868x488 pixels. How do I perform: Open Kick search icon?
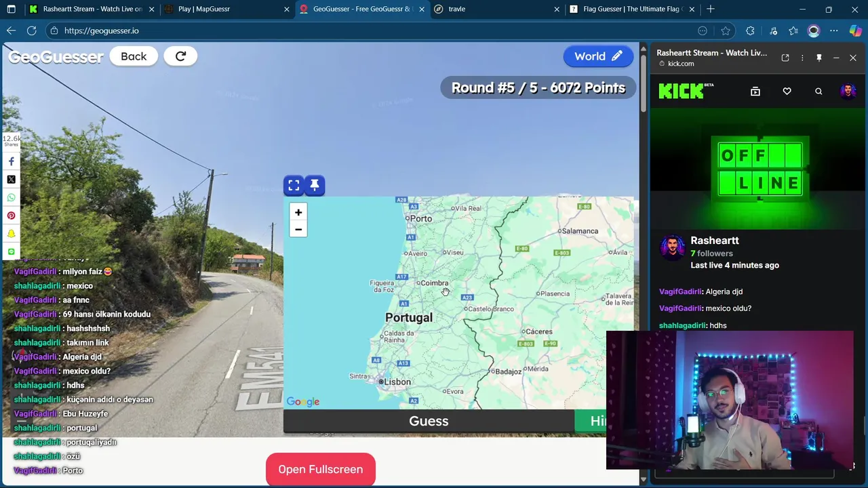(818, 91)
